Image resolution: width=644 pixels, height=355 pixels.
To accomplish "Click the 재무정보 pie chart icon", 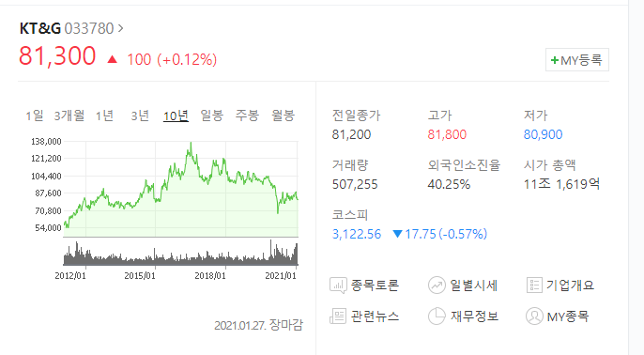I will click(437, 316).
